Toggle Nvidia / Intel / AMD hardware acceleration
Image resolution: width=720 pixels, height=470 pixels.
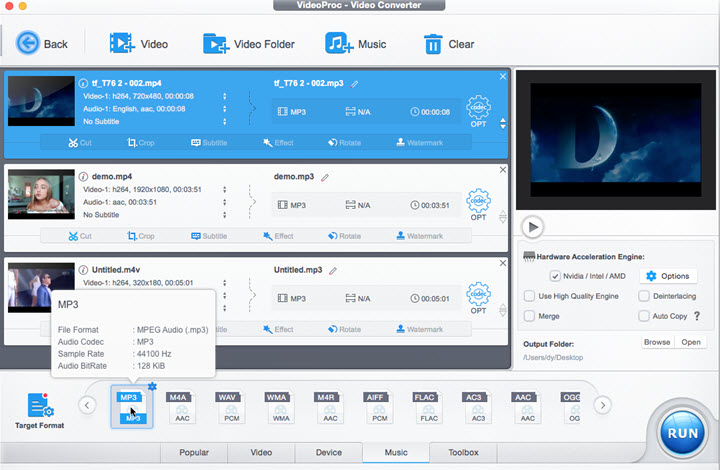pyautogui.click(x=555, y=276)
